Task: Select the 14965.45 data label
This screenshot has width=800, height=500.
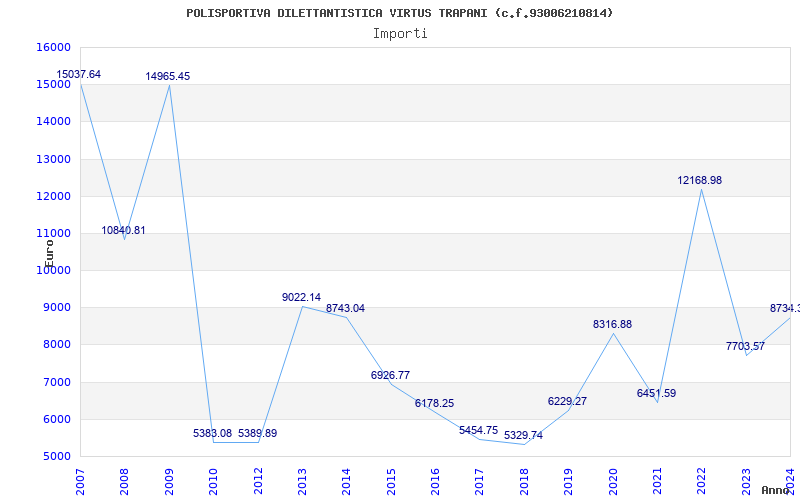Action: (x=168, y=77)
